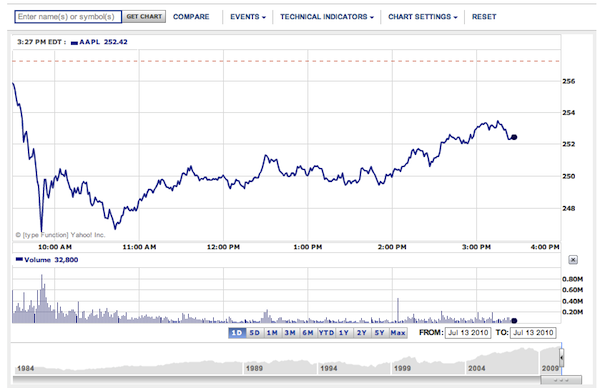Select the 1D time range tab
The height and width of the screenshot is (388, 600).
click(237, 333)
